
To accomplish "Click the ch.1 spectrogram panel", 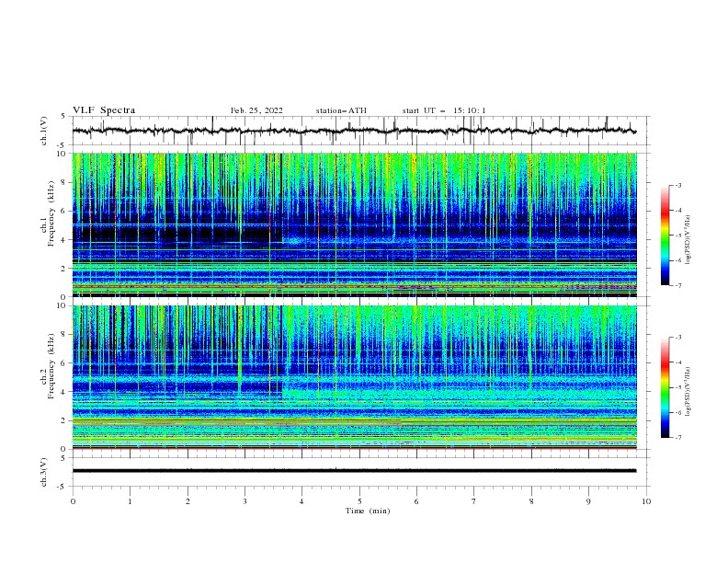I will [354, 224].
